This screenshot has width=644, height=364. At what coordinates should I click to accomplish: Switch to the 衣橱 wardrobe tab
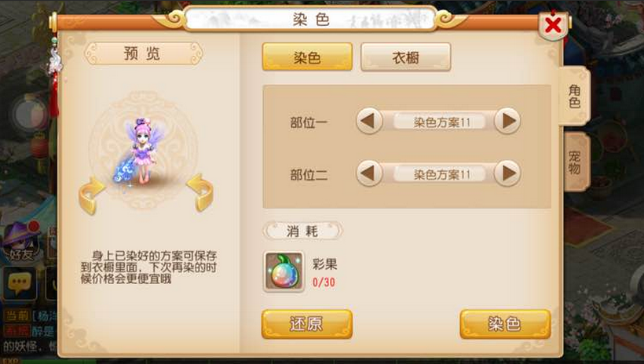tap(406, 57)
